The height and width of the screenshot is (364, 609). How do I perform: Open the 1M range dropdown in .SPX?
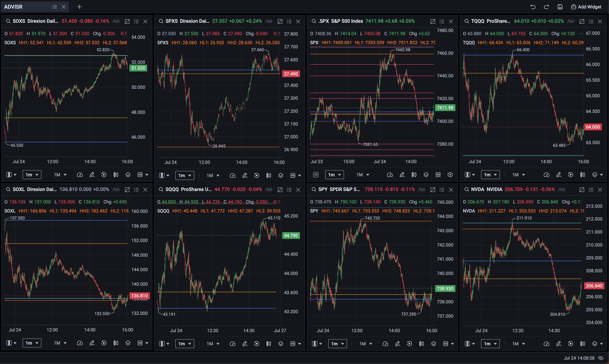(363, 175)
